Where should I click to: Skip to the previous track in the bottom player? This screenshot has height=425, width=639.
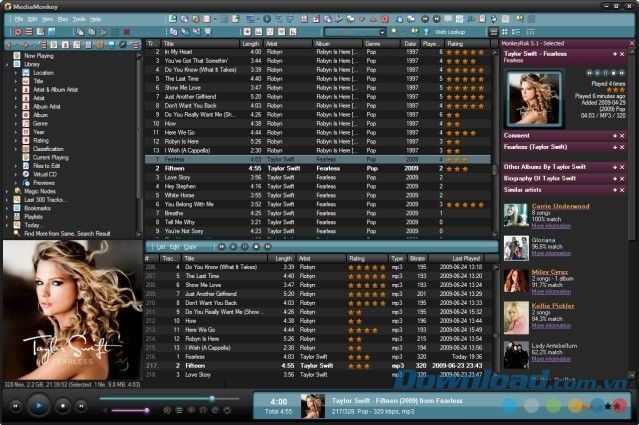click(x=14, y=406)
